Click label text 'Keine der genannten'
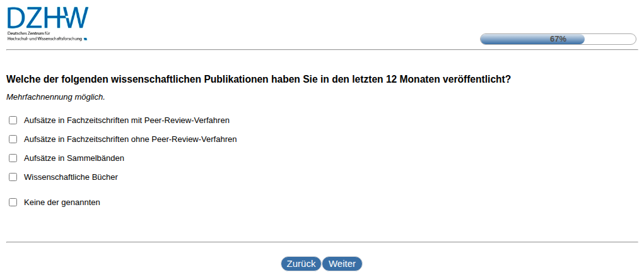The height and width of the screenshot is (277, 644). tap(62, 202)
